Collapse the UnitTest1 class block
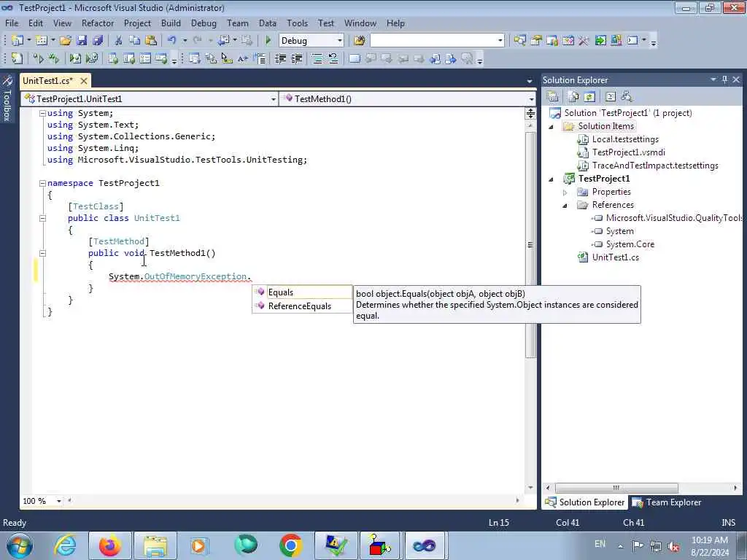Image resolution: width=747 pixels, height=560 pixels. 42,219
